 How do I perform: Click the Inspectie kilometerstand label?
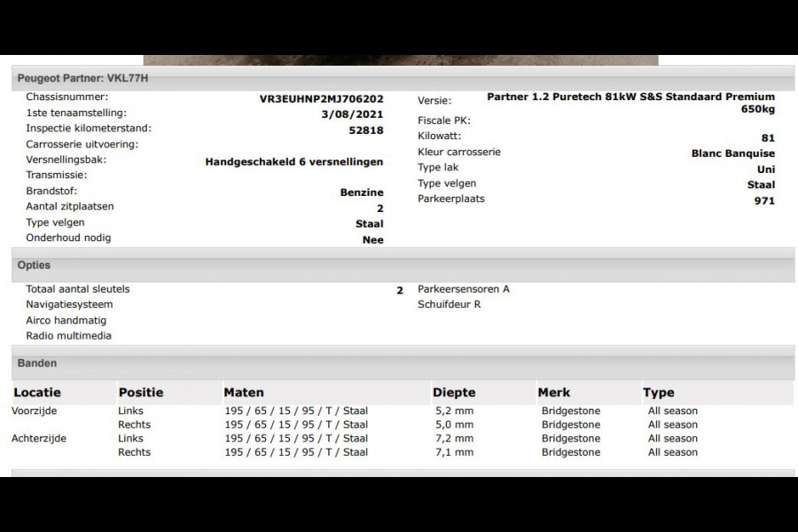(x=89, y=129)
